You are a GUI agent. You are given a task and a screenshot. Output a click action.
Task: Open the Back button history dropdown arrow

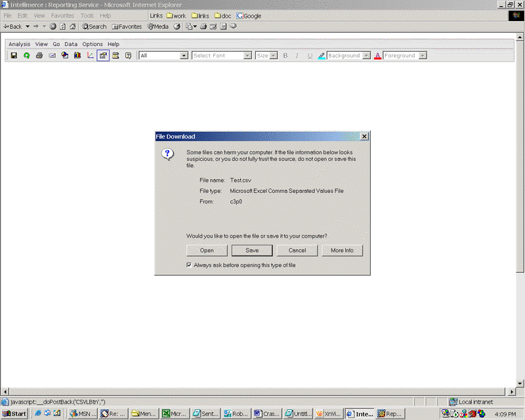28,26
